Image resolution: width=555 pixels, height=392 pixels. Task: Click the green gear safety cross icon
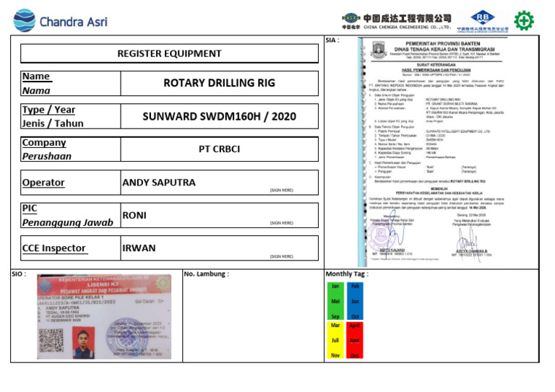(x=524, y=20)
